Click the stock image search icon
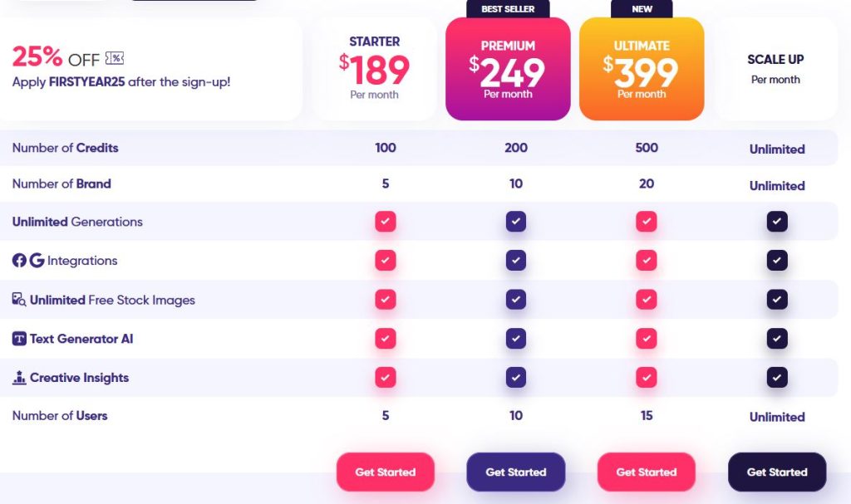Screen dimensions: 851x504 pos(19,300)
